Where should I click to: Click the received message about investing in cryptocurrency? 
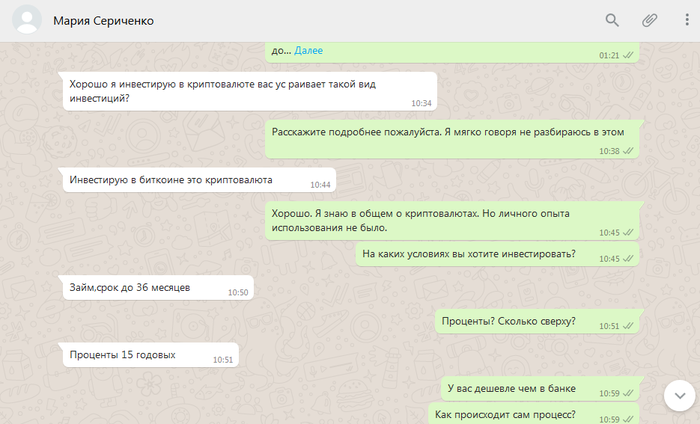pyautogui.click(x=230, y=90)
